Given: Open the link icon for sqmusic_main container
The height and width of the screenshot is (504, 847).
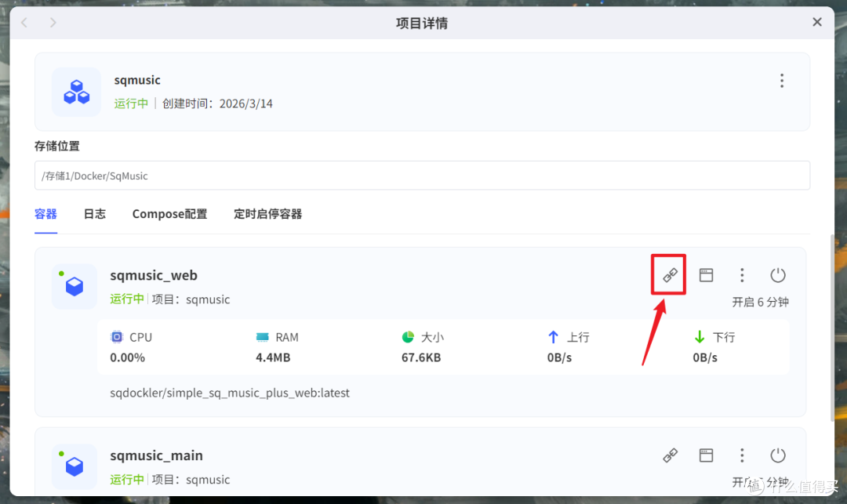Looking at the screenshot, I should click(670, 455).
